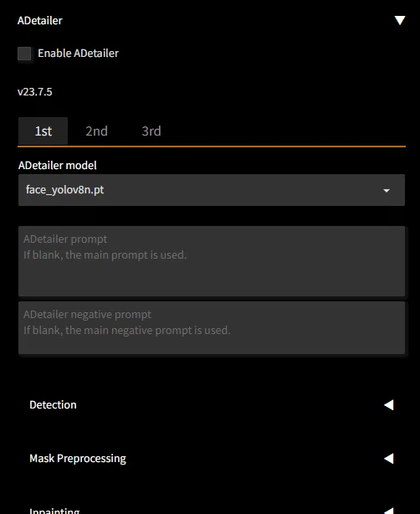The image size is (420, 514).
Task: Collapse the ADetailer panel using the down triangle
Action: (400, 20)
